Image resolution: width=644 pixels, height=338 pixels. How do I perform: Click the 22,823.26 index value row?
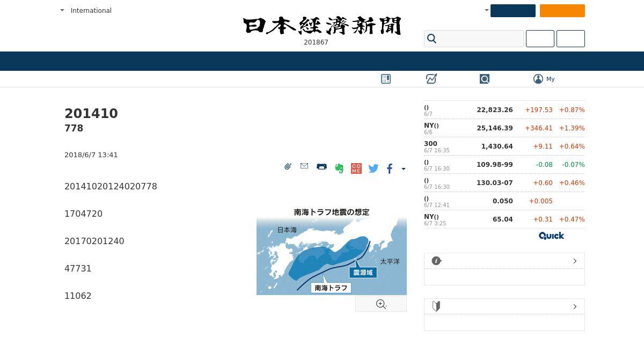(504, 110)
